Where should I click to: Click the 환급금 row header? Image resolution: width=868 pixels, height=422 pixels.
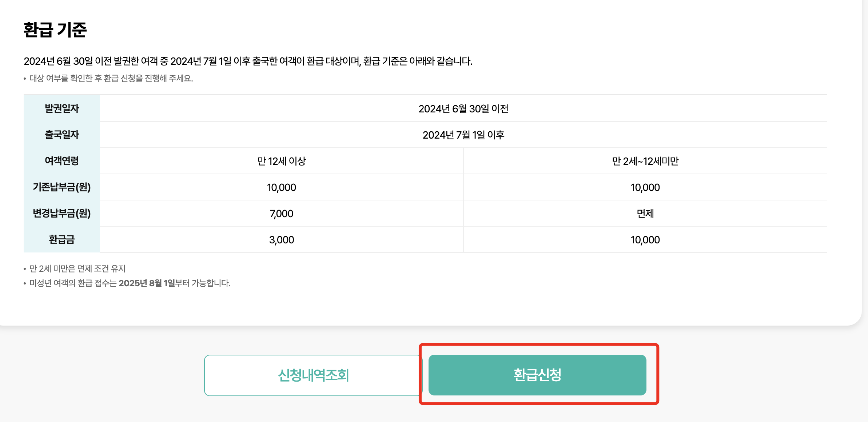61,240
